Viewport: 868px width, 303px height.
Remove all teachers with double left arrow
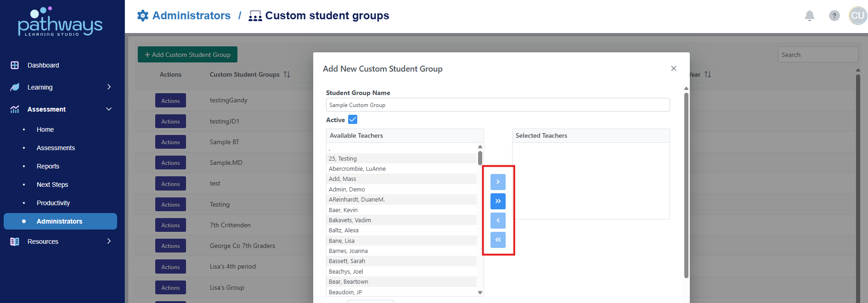498,240
